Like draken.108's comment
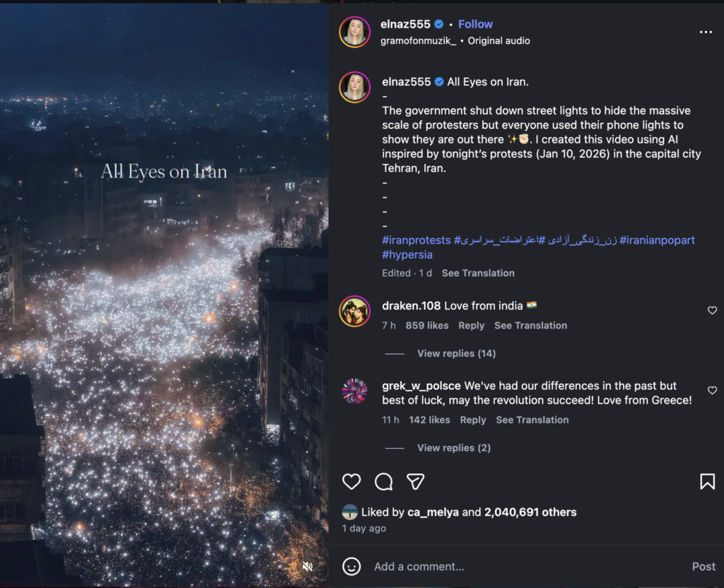The image size is (724, 588). click(712, 310)
